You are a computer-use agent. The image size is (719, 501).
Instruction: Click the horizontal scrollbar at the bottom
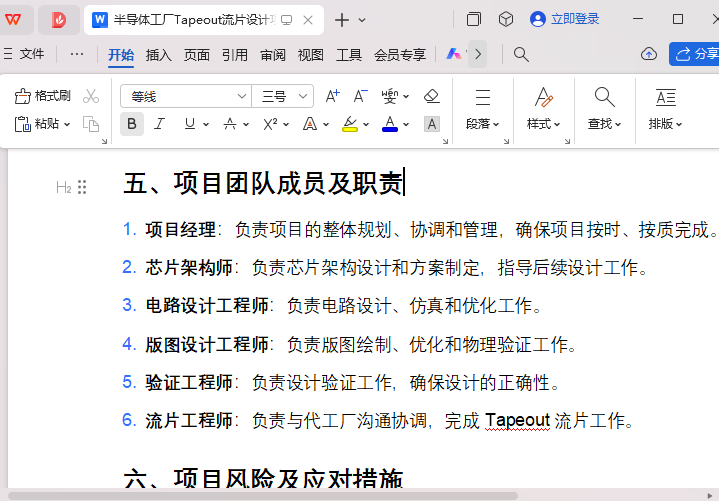[x=263, y=496]
